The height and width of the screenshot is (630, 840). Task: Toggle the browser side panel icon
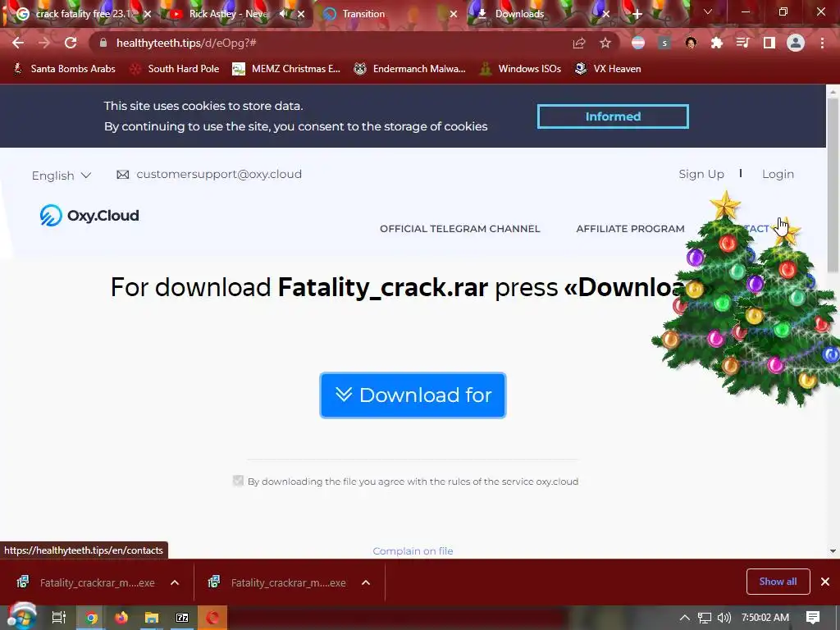tap(769, 43)
